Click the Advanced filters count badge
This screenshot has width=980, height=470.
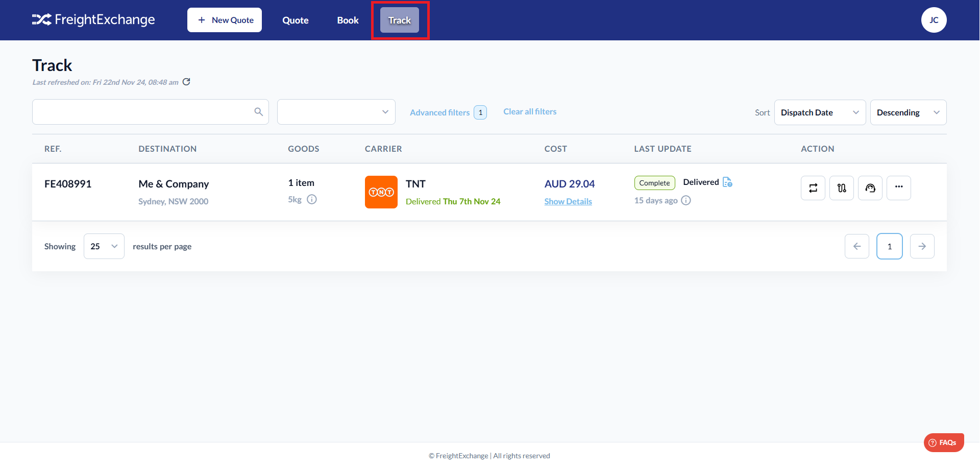point(480,112)
